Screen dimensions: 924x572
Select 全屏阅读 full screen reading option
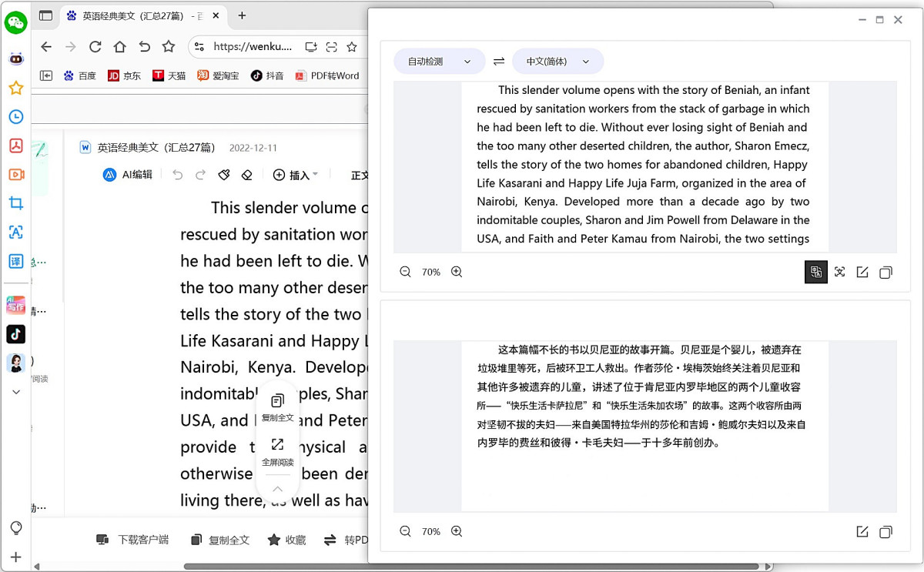[x=277, y=452]
